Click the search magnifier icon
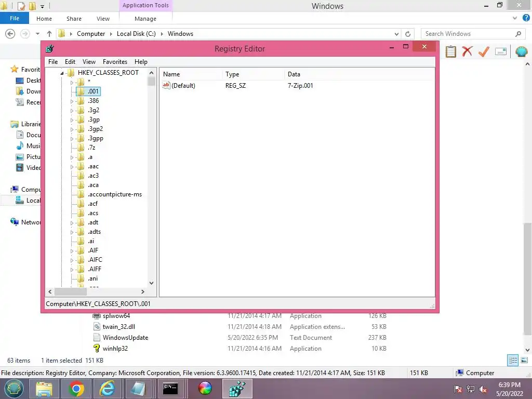The image size is (532, 399). pos(518,34)
